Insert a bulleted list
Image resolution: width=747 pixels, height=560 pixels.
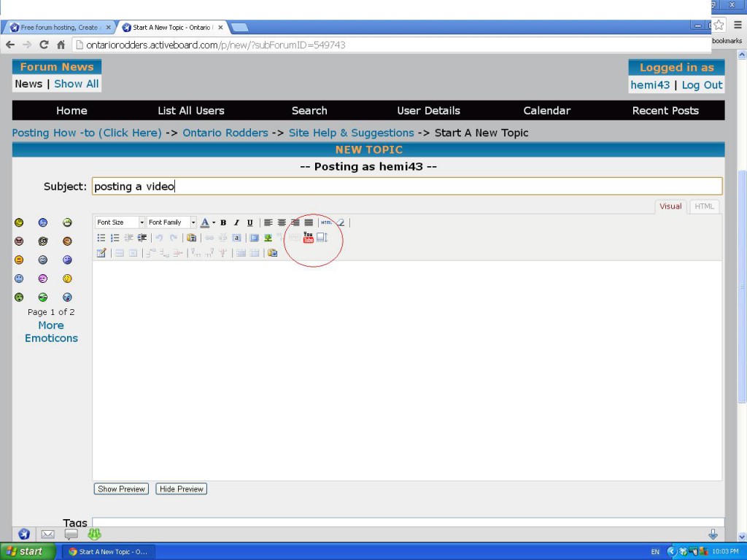pyautogui.click(x=101, y=238)
